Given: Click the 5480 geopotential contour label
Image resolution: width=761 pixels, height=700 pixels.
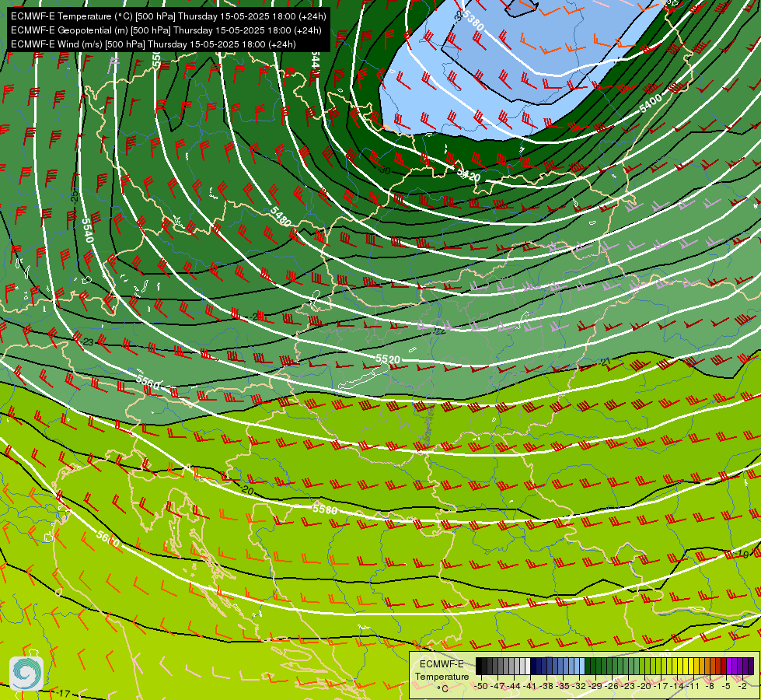Looking at the screenshot, I should (281, 216).
